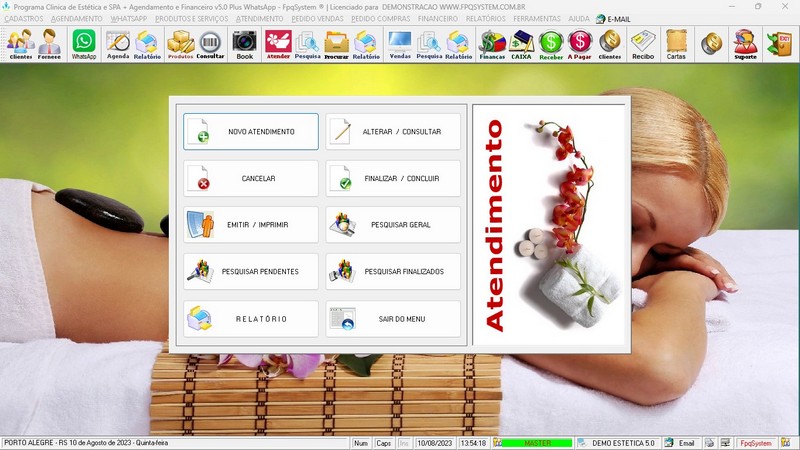Open Relatório icon next to Agenda
Image resolution: width=800 pixels, height=450 pixels.
click(x=147, y=44)
